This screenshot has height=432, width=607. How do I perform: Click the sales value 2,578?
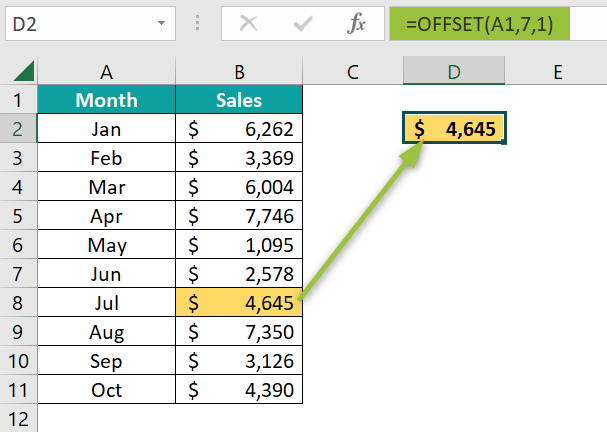coord(239,274)
